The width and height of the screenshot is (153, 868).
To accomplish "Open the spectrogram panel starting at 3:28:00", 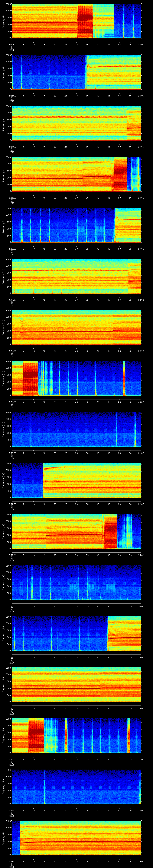I will pos(77,327).
